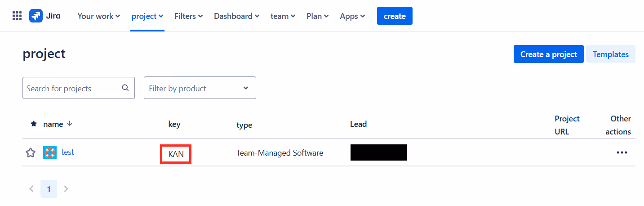Sort by the name column arrow

70,124
